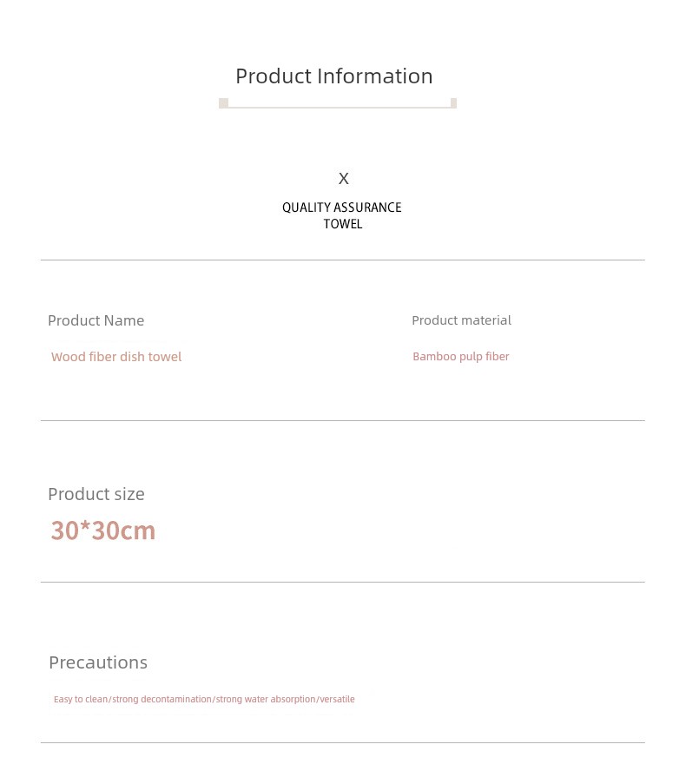This screenshot has height=784, width=686.
Task: Click the word Information in the title
Action: (x=375, y=76)
